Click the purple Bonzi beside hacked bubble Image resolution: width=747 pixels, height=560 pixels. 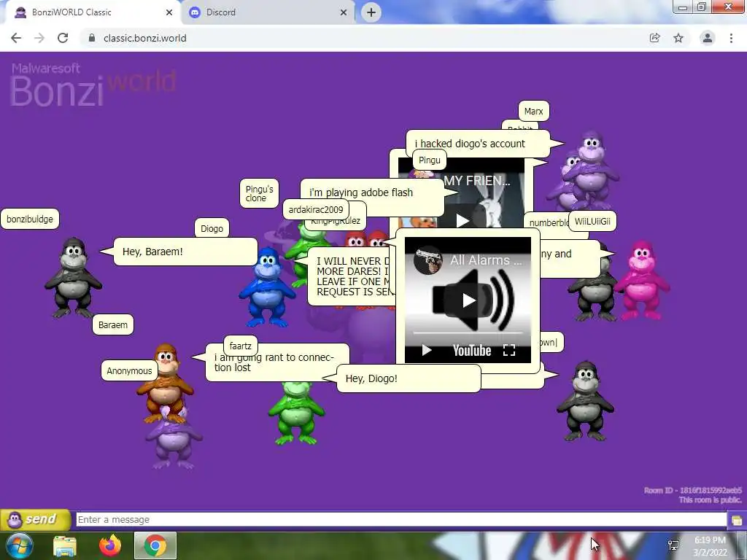(x=591, y=169)
